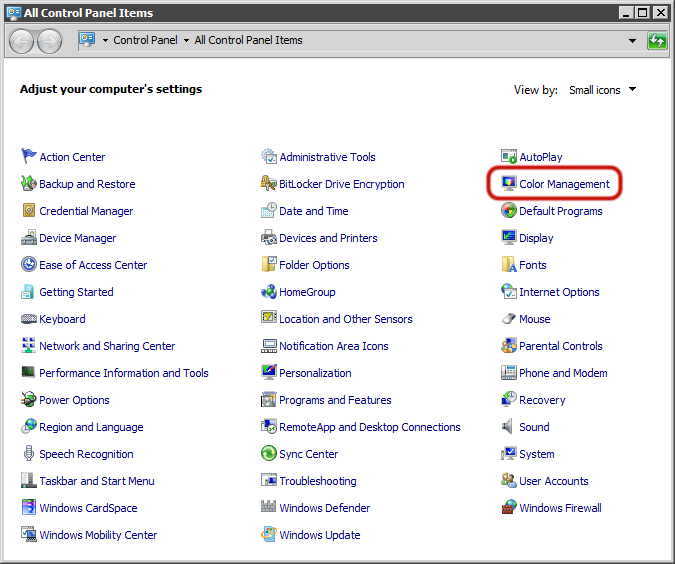Open the Mouse icon
The width and height of the screenshot is (675, 564).
[508, 319]
